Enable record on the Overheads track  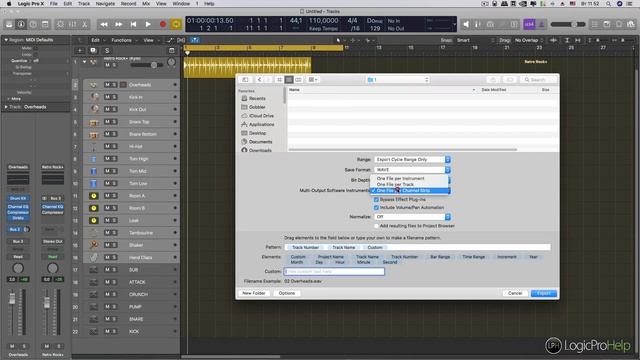[x=123, y=85]
